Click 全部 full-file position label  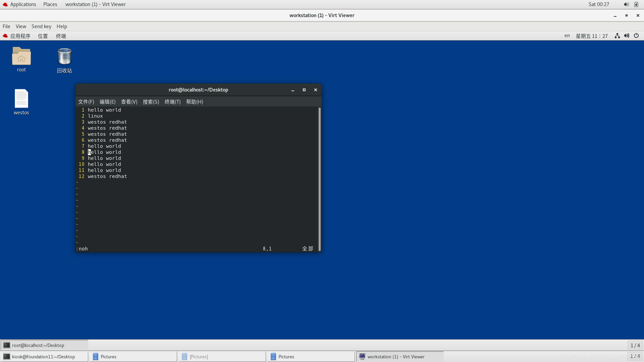[307, 248]
